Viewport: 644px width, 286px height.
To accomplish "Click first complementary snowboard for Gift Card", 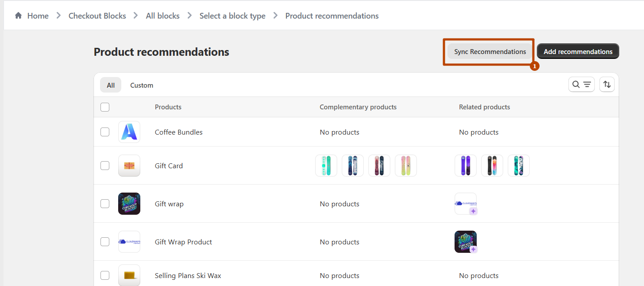I will (x=326, y=166).
